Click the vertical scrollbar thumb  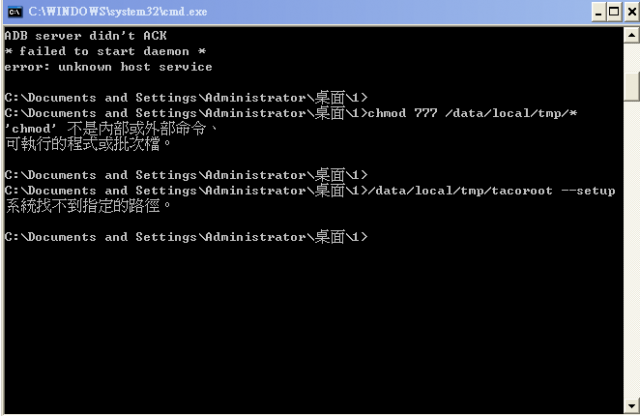pos(631,87)
